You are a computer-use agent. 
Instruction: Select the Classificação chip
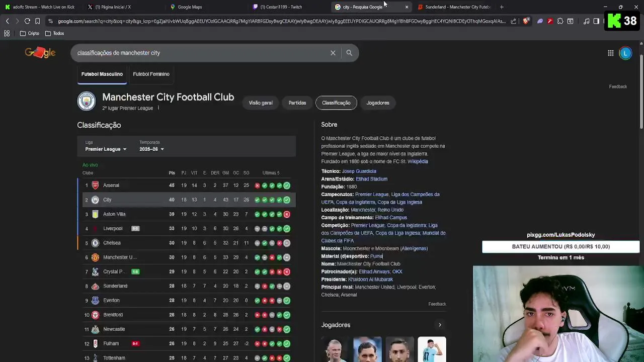coord(336,103)
